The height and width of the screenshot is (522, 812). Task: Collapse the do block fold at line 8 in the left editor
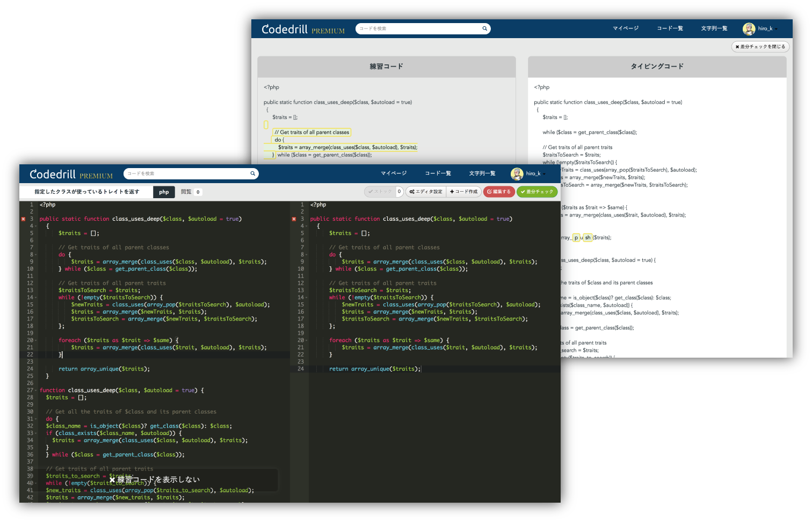coord(35,255)
